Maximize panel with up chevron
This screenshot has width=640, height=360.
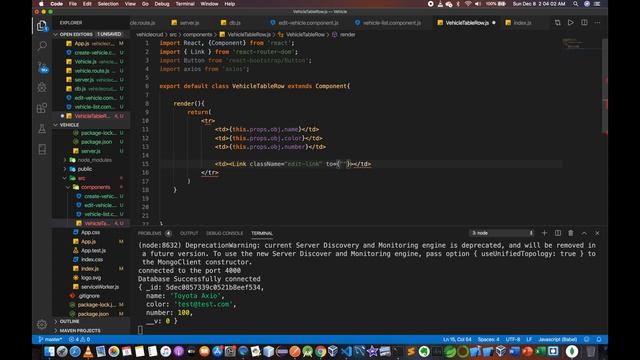pos(584,233)
